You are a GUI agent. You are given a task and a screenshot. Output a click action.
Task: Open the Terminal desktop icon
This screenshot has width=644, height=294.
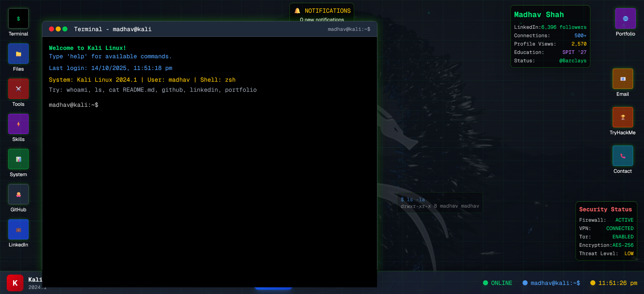point(18,22)
